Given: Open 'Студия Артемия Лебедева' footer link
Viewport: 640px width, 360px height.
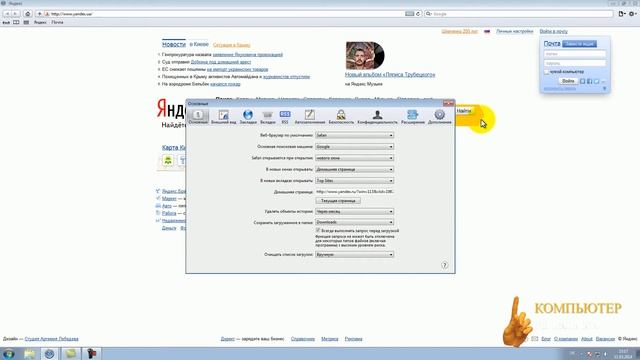Looking at the screenshot, I should coord(51,339).
